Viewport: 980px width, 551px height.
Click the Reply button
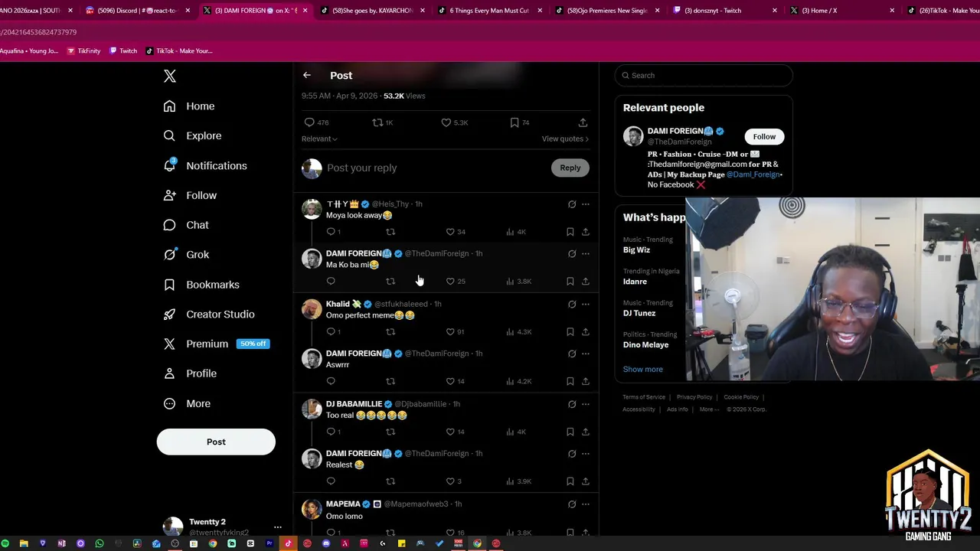pos(570,168)
